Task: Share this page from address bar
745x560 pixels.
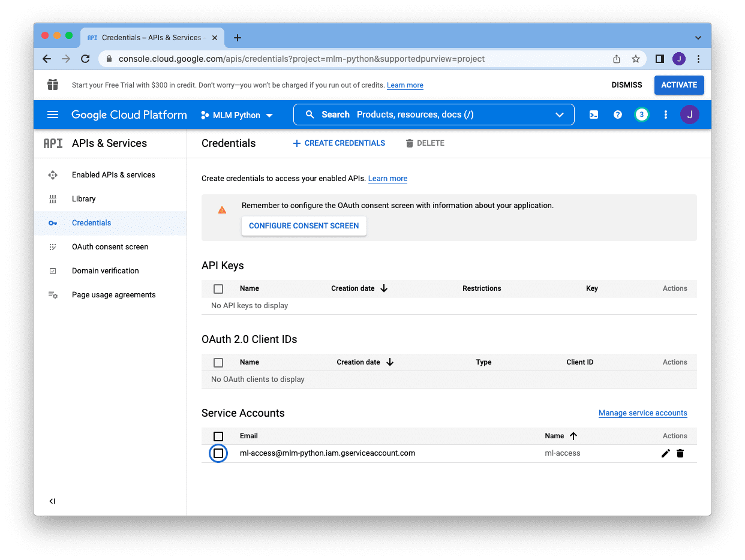Action: [x=617, y=59]
